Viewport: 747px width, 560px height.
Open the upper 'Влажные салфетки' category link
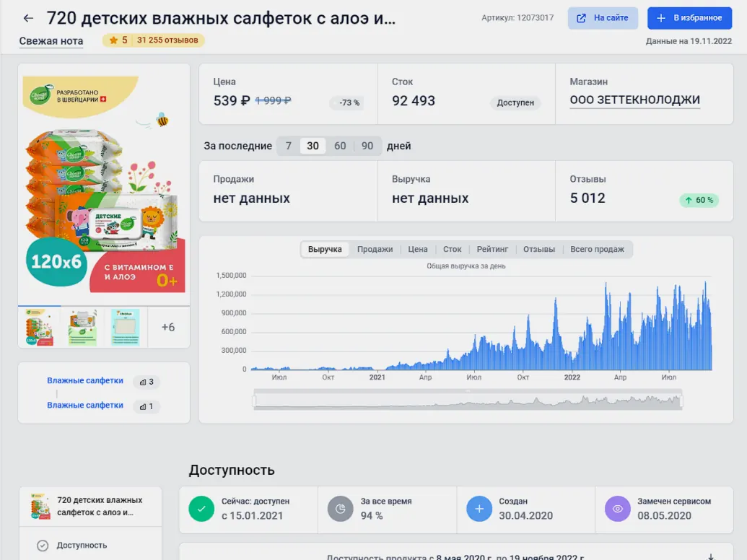pos(85,380)
